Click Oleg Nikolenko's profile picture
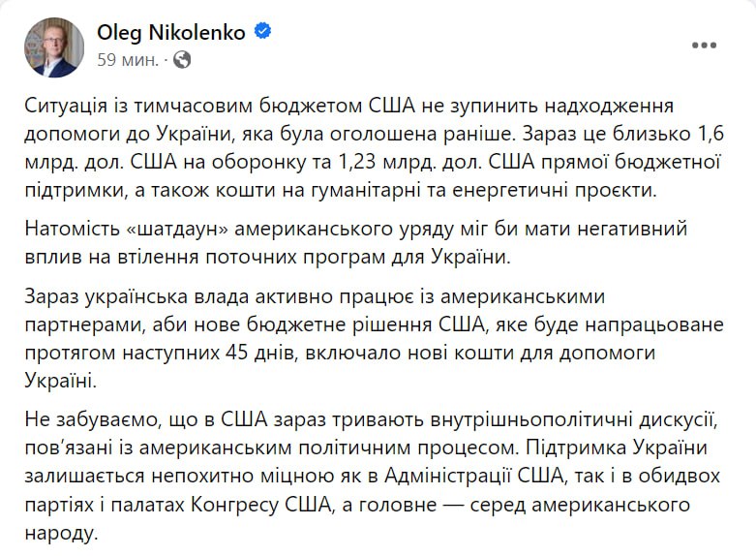 click(x=53, y=46)
